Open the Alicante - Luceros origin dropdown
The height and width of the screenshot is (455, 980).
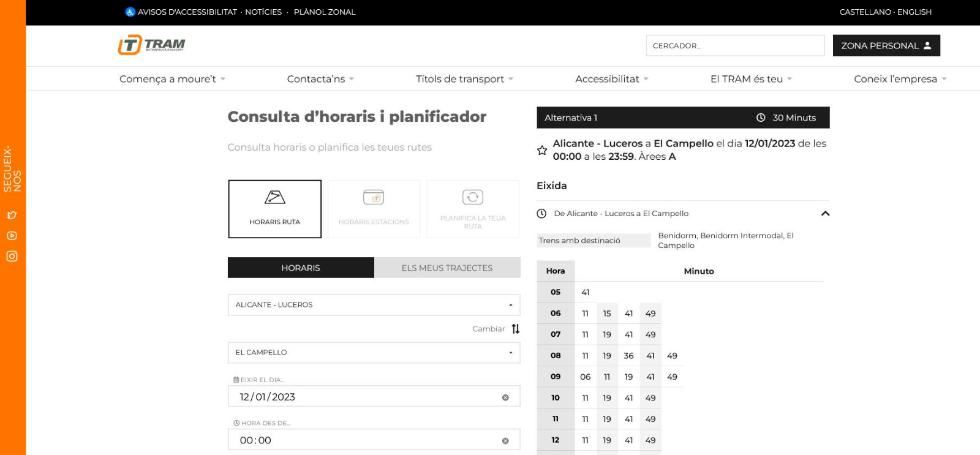374,304
